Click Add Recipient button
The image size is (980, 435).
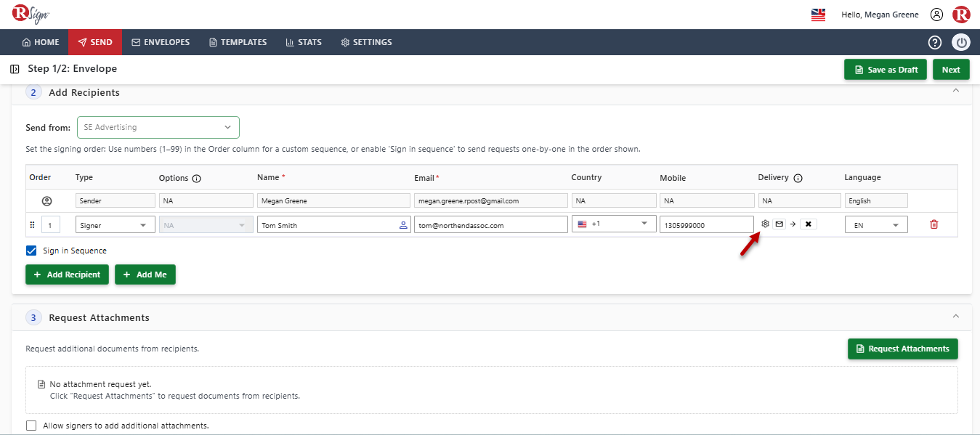click(x=67, y=275)
